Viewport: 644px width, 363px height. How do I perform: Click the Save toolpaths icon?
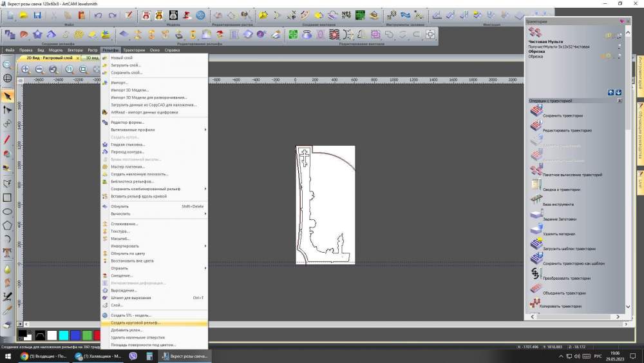click(536, 112)
